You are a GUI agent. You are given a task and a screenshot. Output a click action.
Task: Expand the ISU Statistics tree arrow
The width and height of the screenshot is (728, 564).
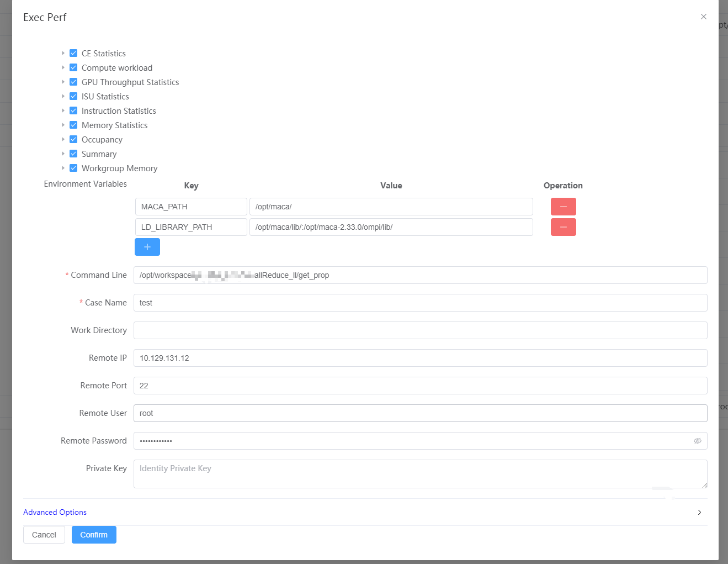(x=63, y=97)
